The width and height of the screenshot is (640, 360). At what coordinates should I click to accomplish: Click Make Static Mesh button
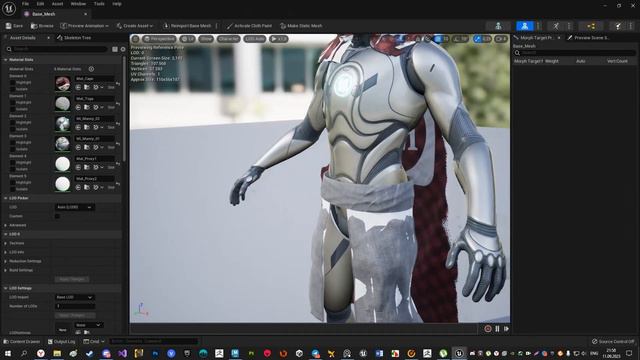(301, 26)
